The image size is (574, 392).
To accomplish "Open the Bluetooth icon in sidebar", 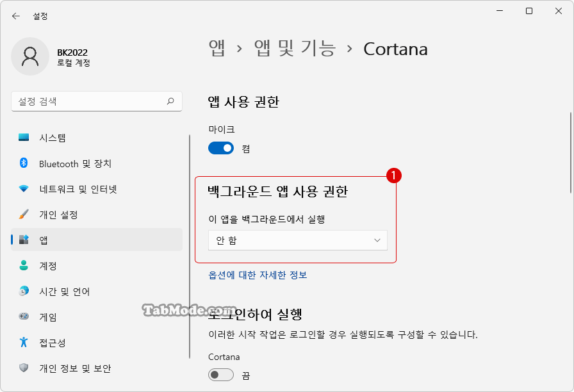I will [24, 163].
